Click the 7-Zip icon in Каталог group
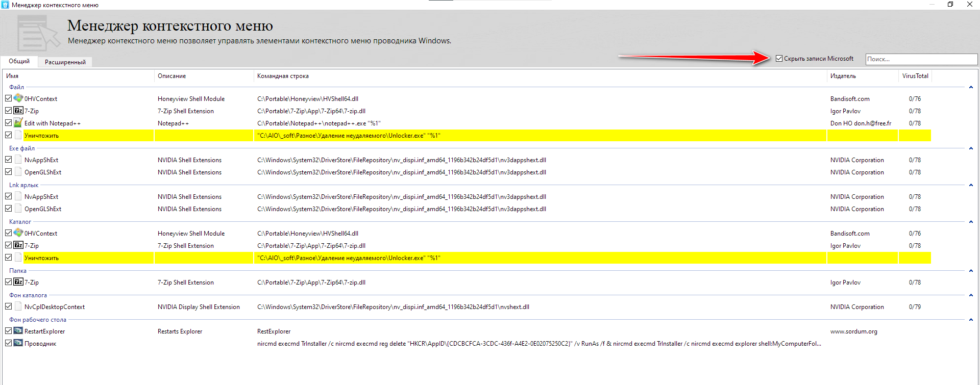The height and width of the screenshot is (385, 980). 18,245
